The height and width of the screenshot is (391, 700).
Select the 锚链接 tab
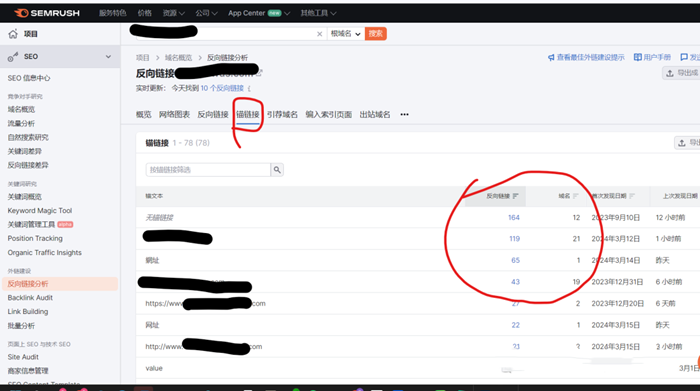pyautogui.click(x=248, y=115)
